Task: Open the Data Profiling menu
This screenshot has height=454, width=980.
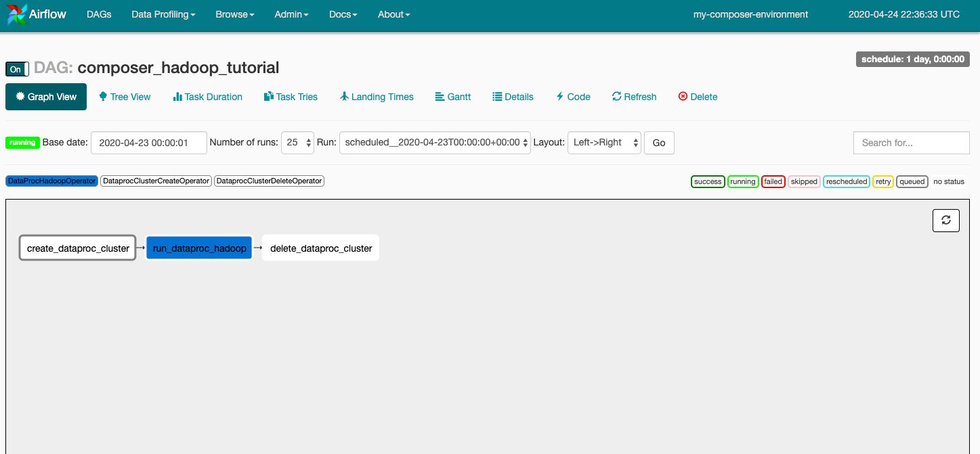Action: click(x=163, y=14)
